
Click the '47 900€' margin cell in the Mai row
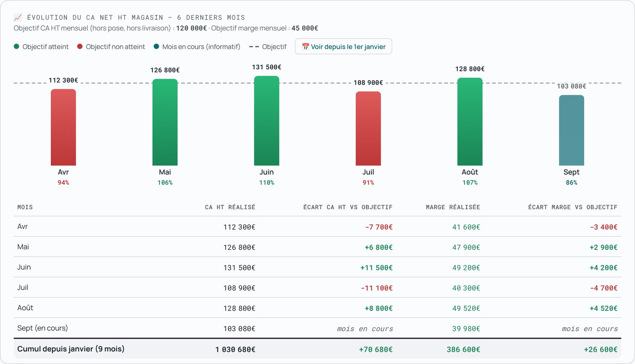point(466,247)
